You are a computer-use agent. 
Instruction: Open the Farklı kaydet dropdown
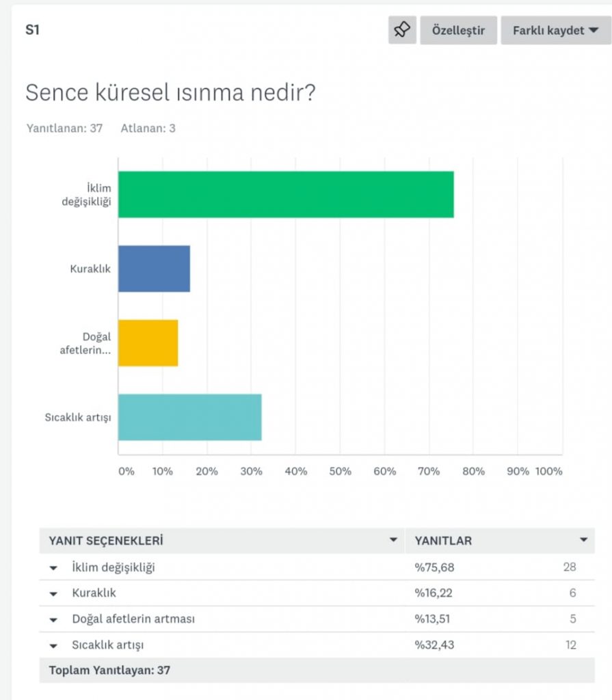tap(554, 29)
